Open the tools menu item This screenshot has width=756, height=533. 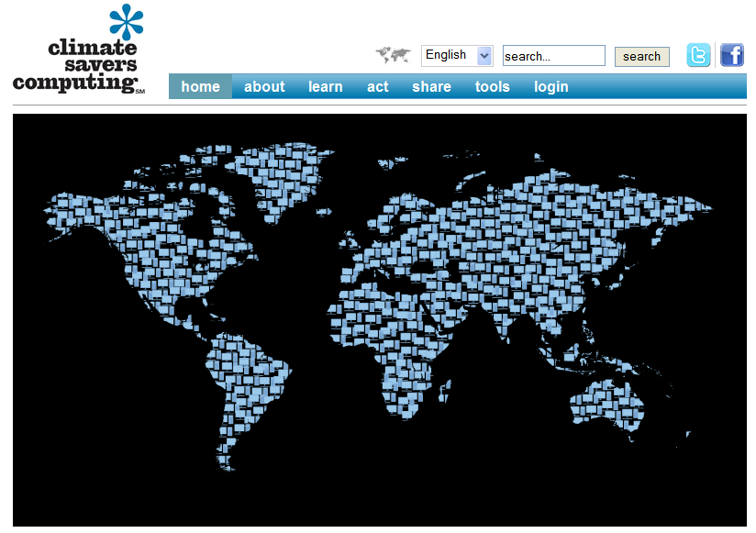(x=493, y=87)
